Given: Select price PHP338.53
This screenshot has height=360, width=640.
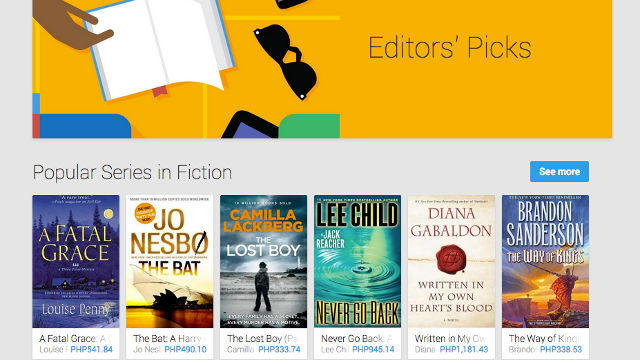Looking at the screenshot, I should pos(561,350).
